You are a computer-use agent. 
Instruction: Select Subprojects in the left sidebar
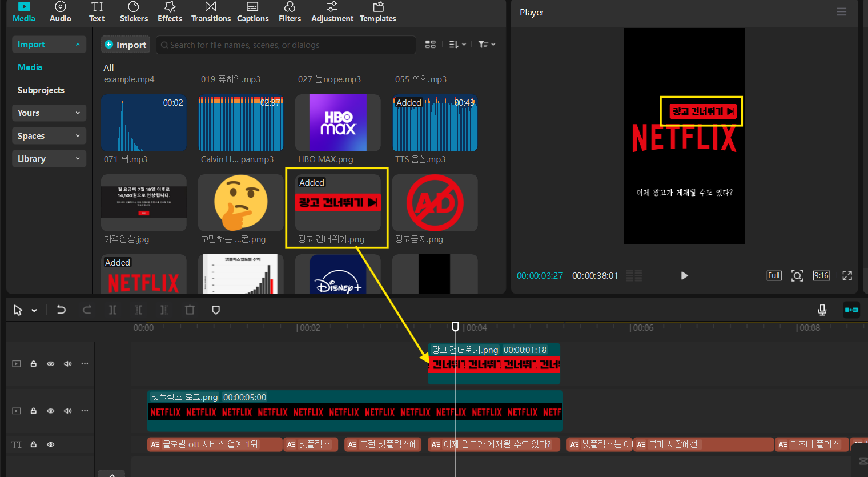[x=41, y=90]
